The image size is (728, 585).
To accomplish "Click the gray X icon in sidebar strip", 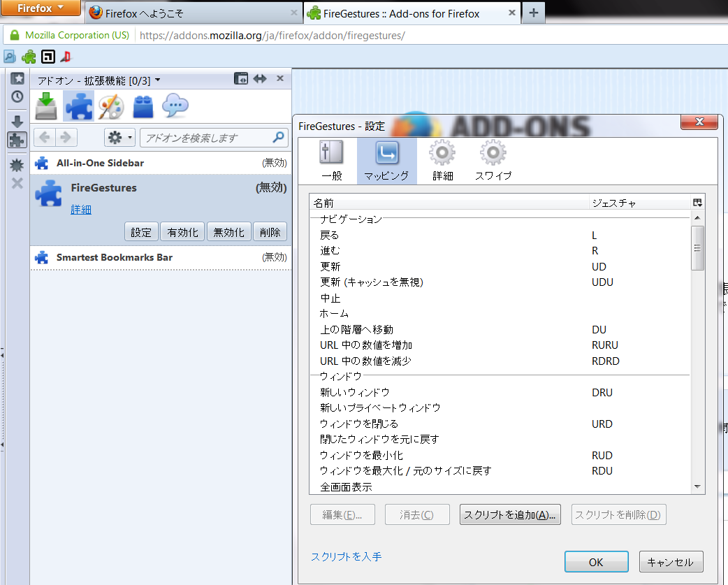I will pyautogui.click(x=17, y=183).
